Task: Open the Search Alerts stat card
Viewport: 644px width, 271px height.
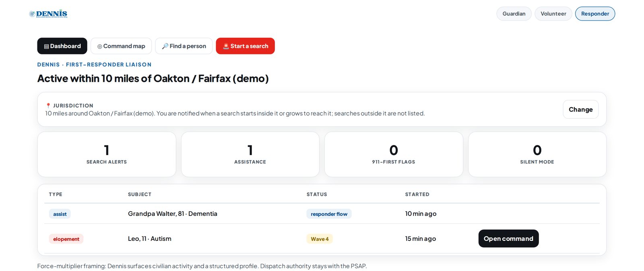Action: click(x=107, y=154)
